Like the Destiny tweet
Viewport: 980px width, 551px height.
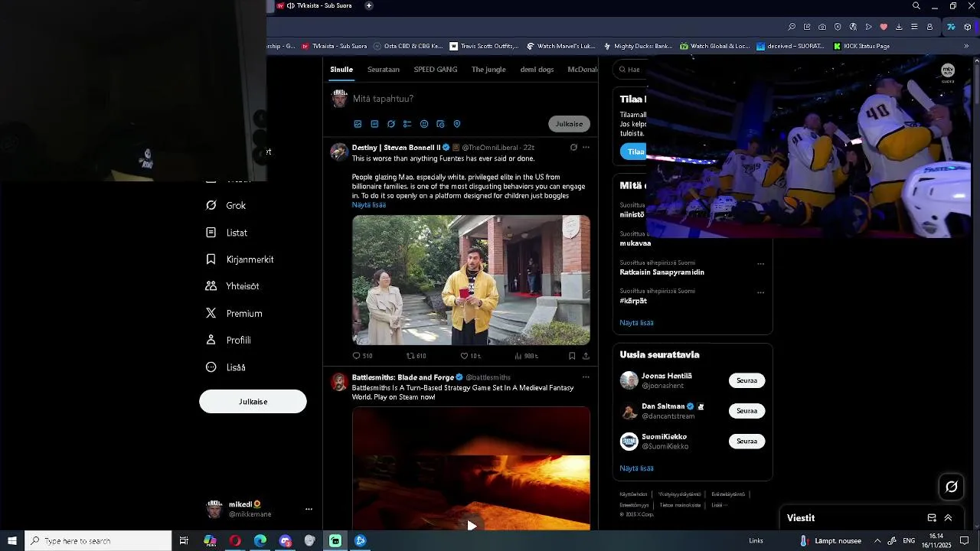coord(470,356)
